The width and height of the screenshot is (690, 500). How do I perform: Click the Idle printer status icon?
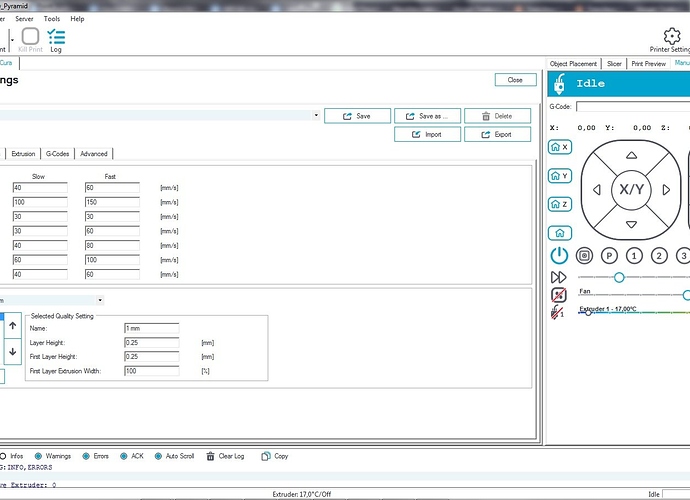(x=559, y=84)
